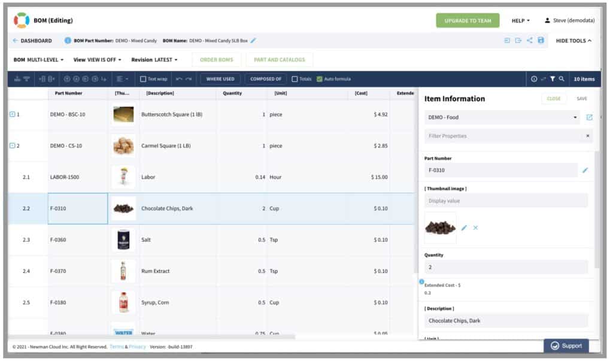This screenshot has height=364, width=613.
Task: Click the filter funnel icon
Action: point(553,79)
